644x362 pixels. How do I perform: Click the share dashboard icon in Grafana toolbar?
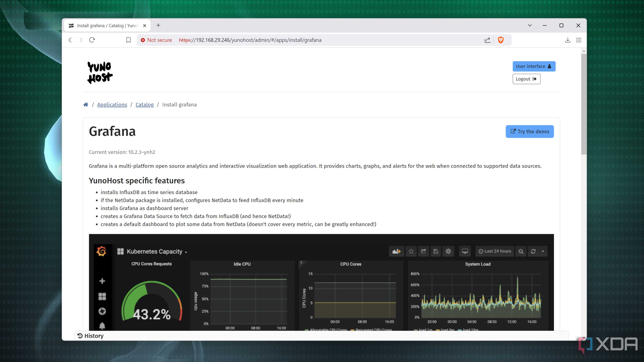[423, 251]
